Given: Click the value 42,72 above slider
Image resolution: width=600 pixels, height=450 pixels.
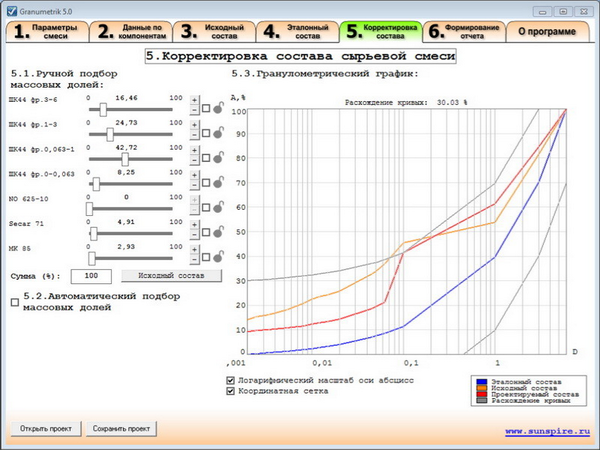Looking at the screenshot, I should 126,148.
